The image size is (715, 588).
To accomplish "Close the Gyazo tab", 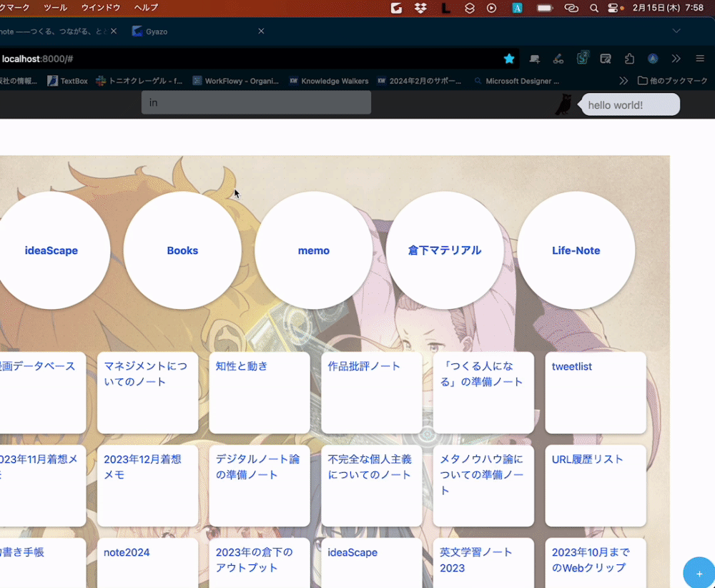I will click(261, 31).
